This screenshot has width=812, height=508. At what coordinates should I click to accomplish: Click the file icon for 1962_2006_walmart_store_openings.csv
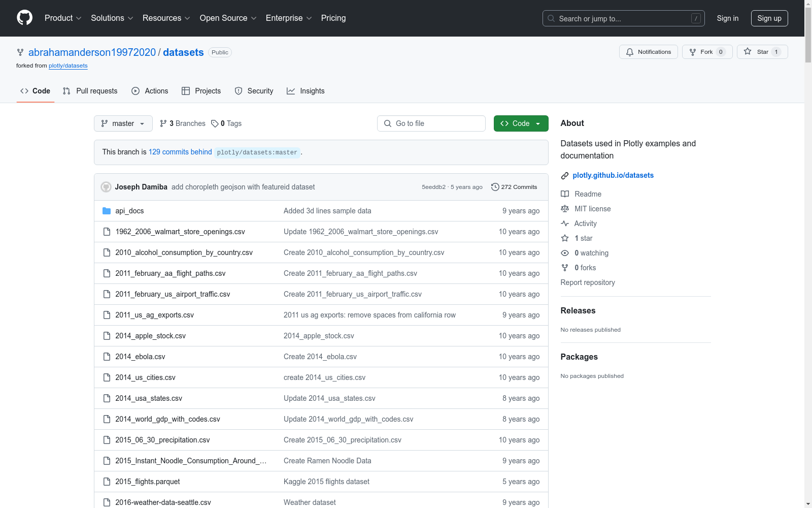107,232
